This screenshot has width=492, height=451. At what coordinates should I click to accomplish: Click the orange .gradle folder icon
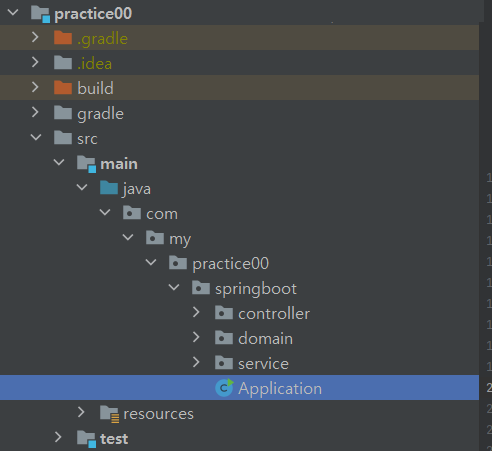pos(63,38)
